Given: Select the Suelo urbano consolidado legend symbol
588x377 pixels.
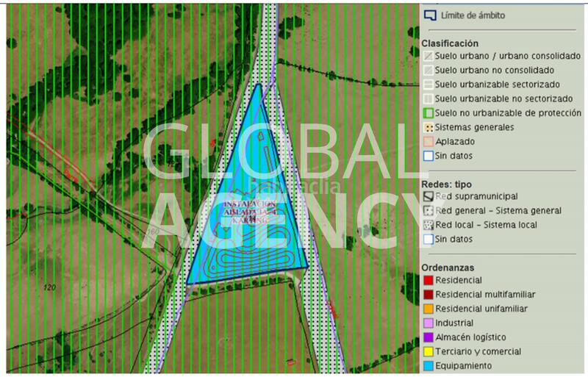Looking at the screenshot, I should 428,57.
